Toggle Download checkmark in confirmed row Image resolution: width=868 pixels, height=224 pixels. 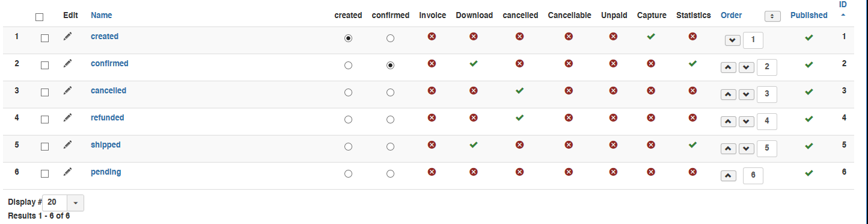tap(474, 64)
